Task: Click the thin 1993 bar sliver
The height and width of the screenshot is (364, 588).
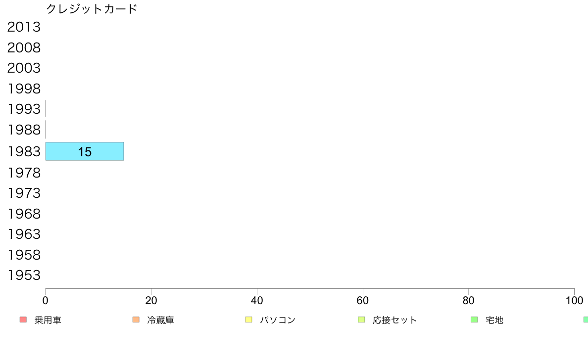Action: point(46,109)
